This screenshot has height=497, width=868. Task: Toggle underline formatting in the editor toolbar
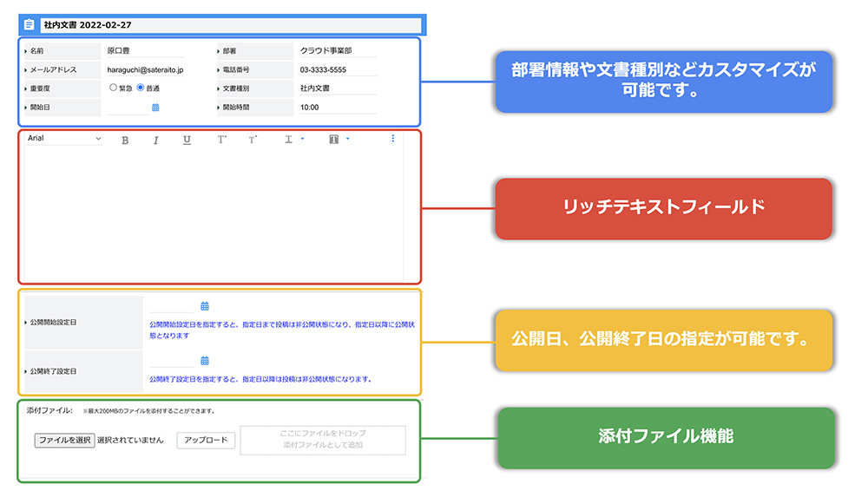point(187,141)
